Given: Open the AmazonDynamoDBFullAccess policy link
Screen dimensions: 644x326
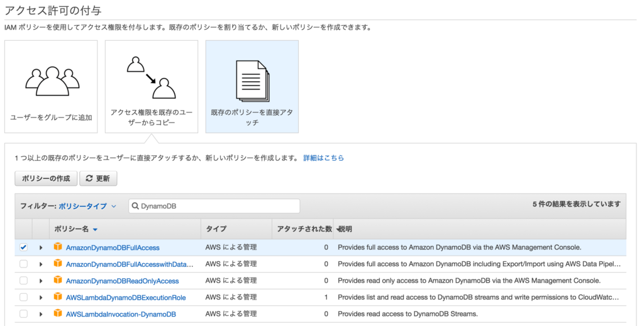Looking at the screenshot, I should (113, 247).
